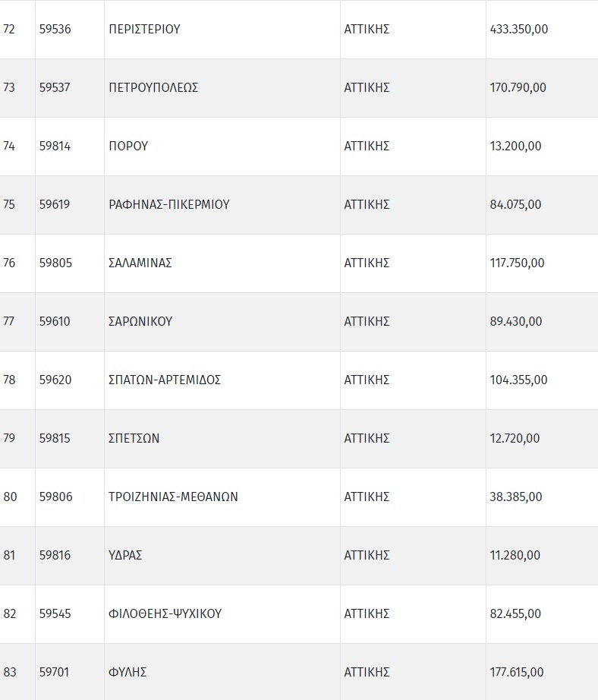Select the ΠΕΤΡΟΥΠΟΛΕΩΣ name cell
The height and width of the screenshot is (700, 598).
153,88
